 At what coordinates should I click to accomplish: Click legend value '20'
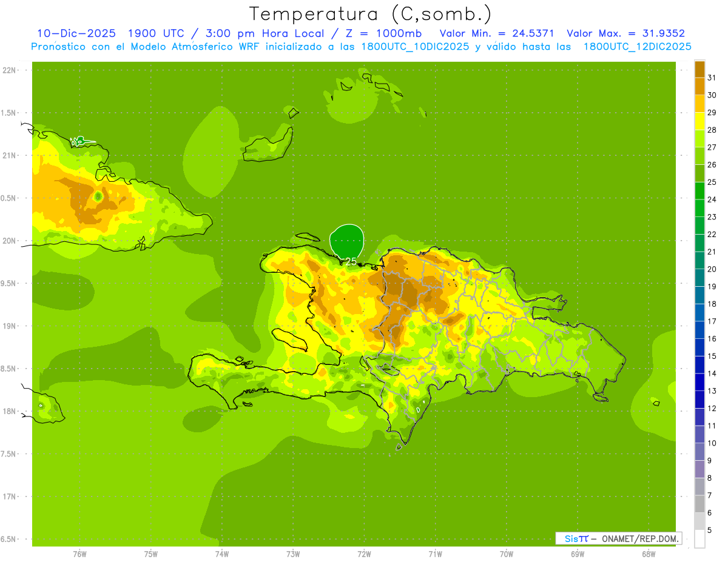coord(712,269)
